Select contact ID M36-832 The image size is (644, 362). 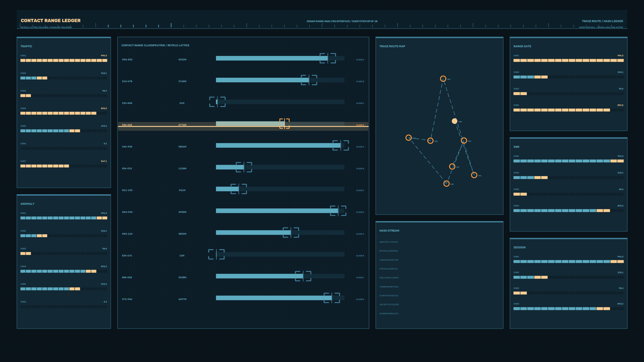(127, 59)
